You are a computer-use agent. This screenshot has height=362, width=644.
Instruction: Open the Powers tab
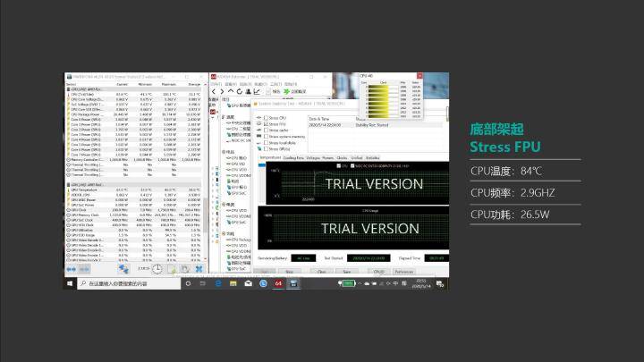pyautogui.click(x=327, y=157)
